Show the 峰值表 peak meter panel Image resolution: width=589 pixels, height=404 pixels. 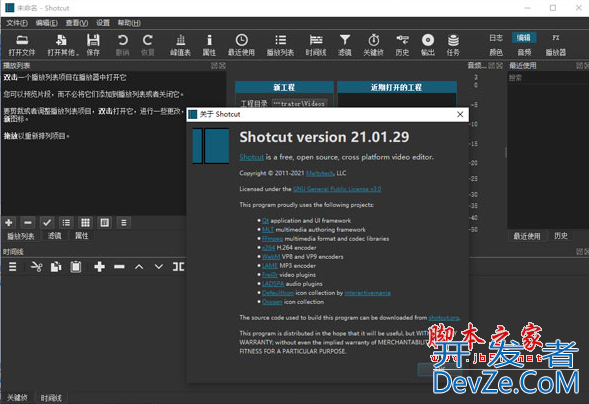[x=181, y=45]
